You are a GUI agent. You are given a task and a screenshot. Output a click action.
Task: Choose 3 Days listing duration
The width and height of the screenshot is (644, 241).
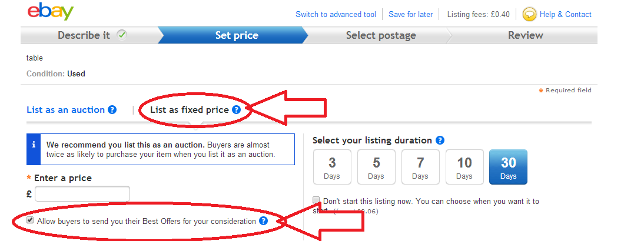(332, 166)
